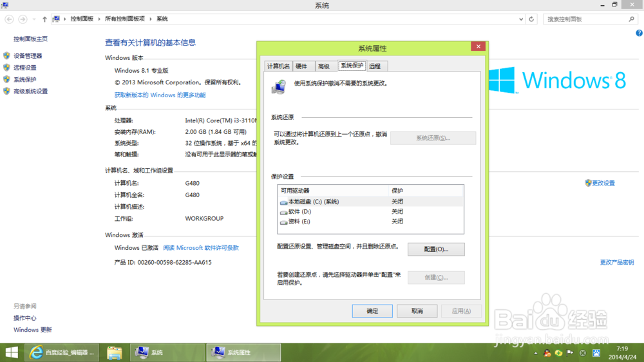Screen dimensions: 644x362
Task: Open File Explorer from the taskbar
Action: click(x=114, y=352)
